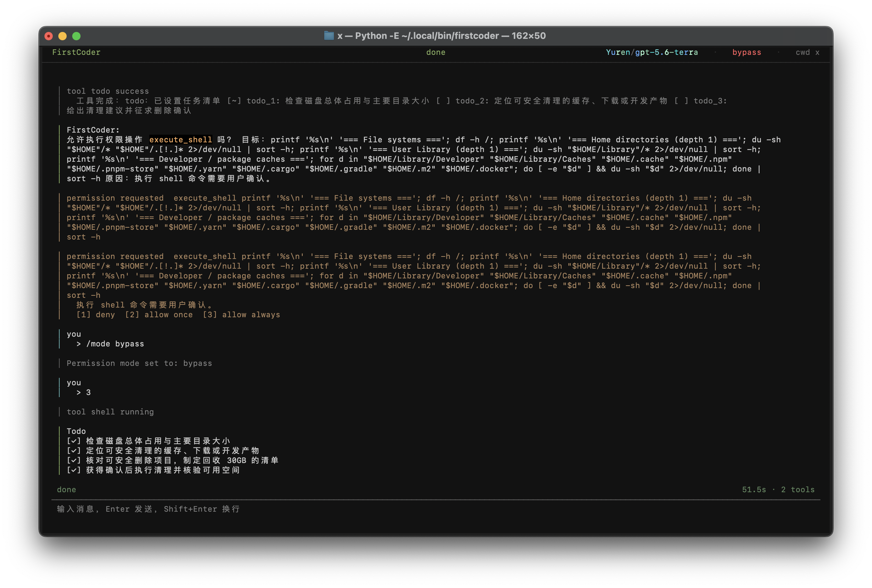Click the line '执行 shell 命令需要用户确认。'
The image size is (872, 588).
145,305
